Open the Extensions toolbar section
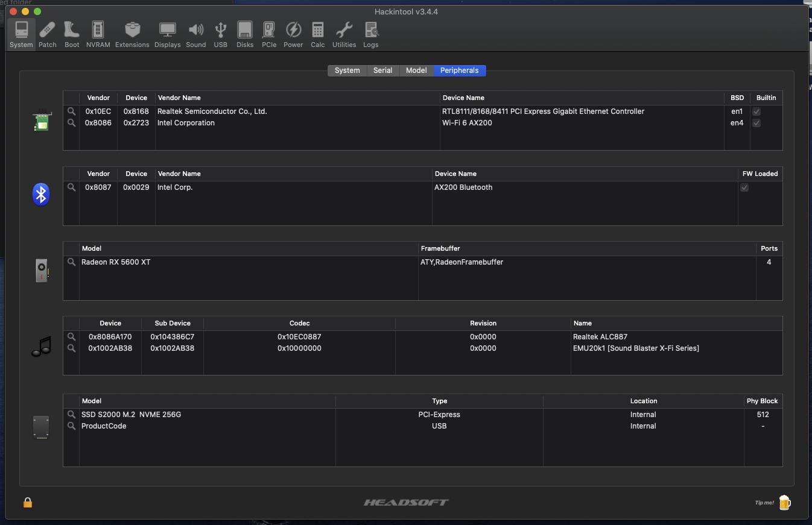 (x=132, y=35)
